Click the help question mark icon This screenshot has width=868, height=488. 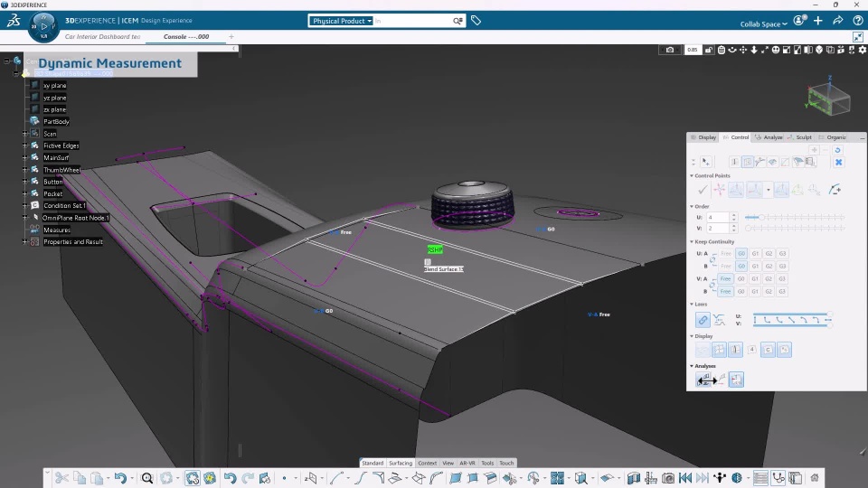[857, 21]
